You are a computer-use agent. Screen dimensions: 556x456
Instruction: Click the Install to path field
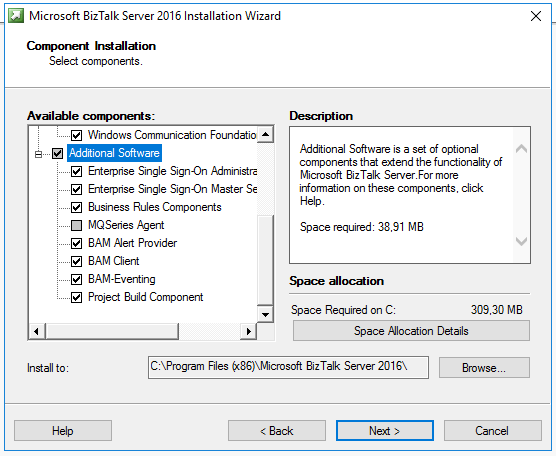coord(288,367)
